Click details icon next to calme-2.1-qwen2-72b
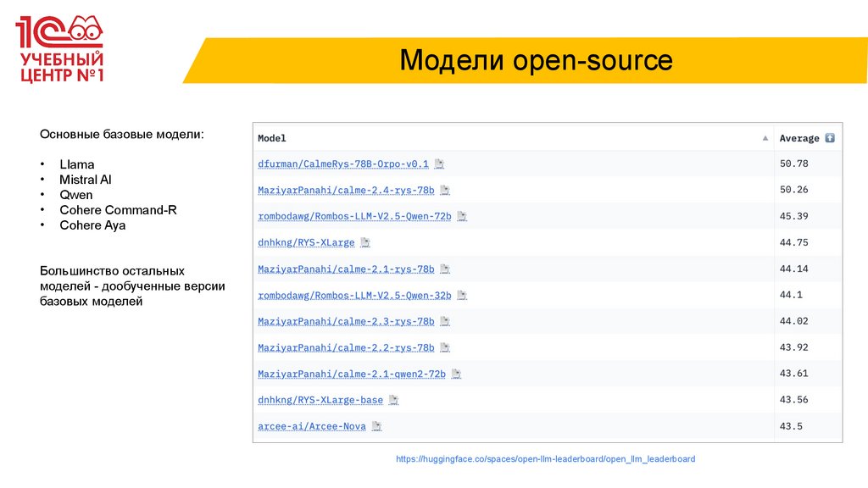 456,374
